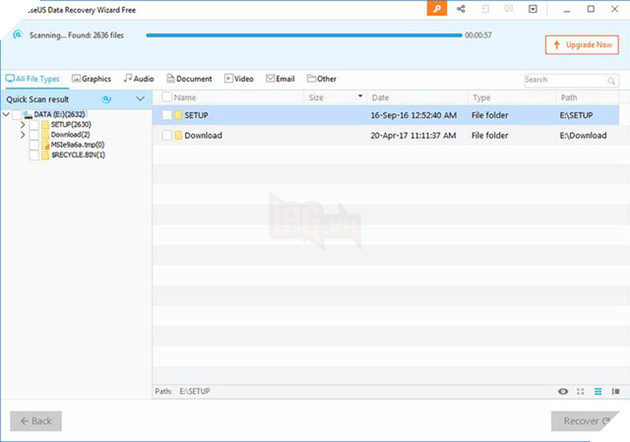630x442 pixels.
Task: Select Download(2) label in the tree
Action: [70, 135]
